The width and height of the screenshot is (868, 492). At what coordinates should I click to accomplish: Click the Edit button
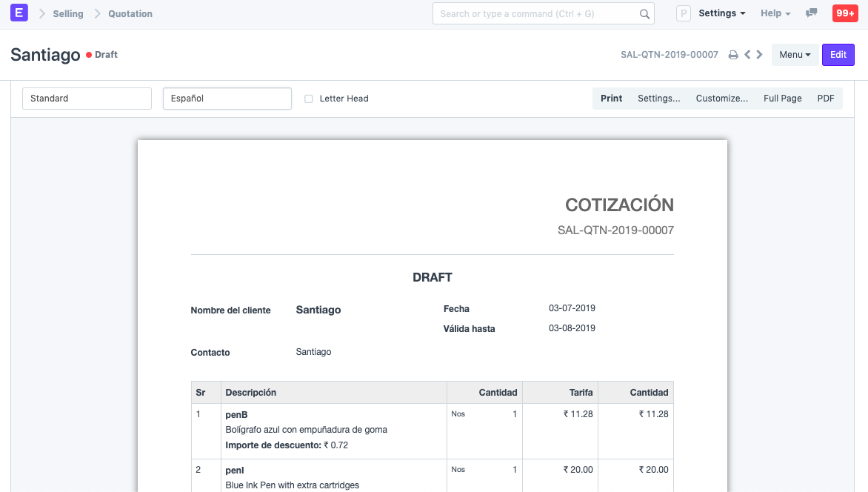coord(838,55)
